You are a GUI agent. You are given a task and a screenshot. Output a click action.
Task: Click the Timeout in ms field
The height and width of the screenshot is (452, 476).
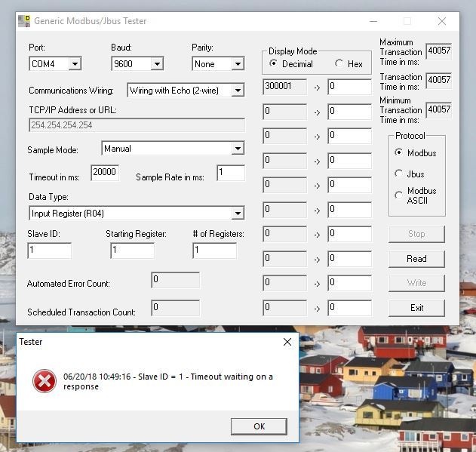105,173
